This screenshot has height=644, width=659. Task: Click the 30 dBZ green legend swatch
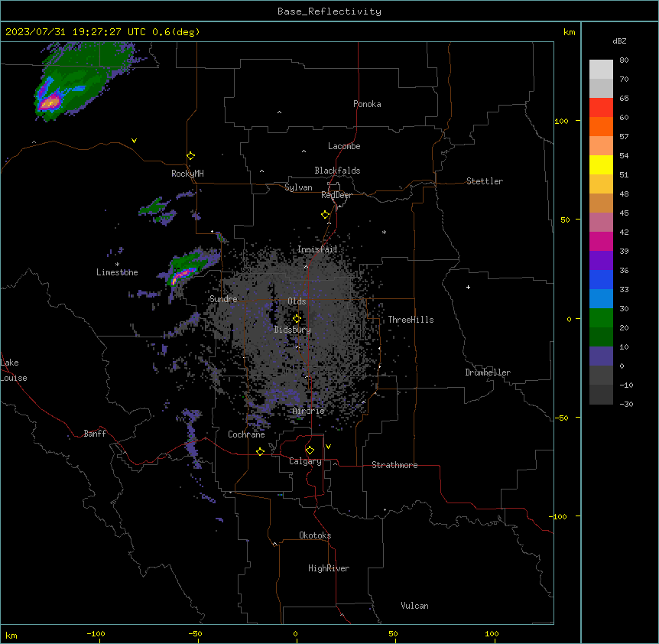coord(601,318)
